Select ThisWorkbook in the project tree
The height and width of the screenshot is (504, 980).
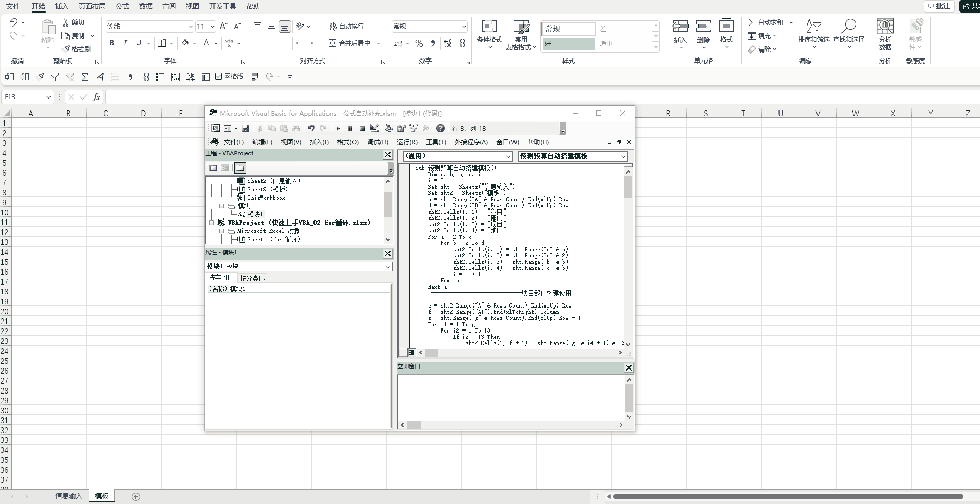click(x=266, y=198)
